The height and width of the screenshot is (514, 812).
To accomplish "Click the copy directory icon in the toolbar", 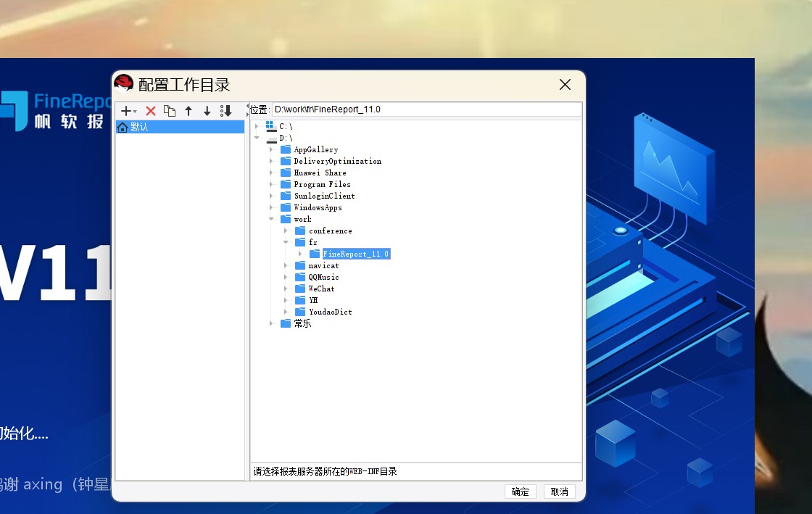I will (x=170, y=111).
